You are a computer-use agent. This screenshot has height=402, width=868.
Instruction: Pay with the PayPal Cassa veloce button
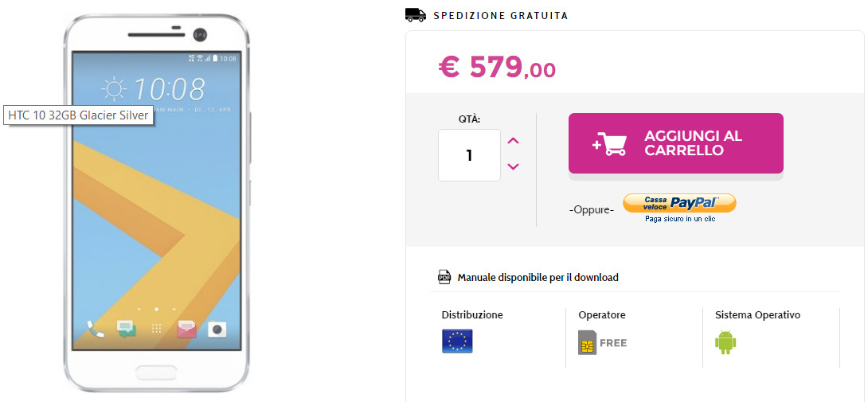coord(679,203)
